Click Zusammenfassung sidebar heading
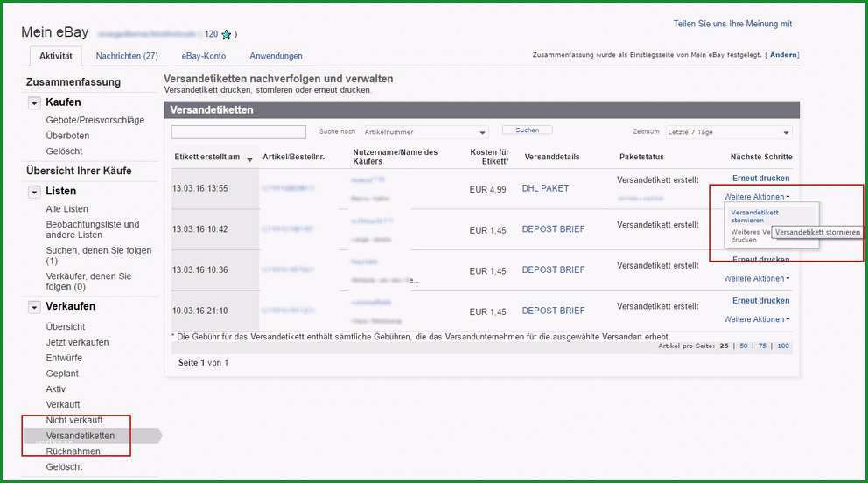This screenshot has width=868, height=483. tap(73, 82)
